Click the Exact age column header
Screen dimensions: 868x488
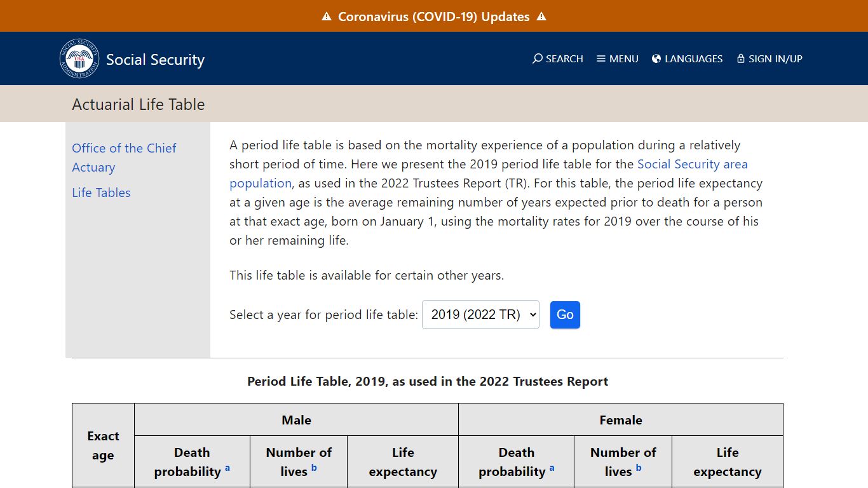[103, 445]
